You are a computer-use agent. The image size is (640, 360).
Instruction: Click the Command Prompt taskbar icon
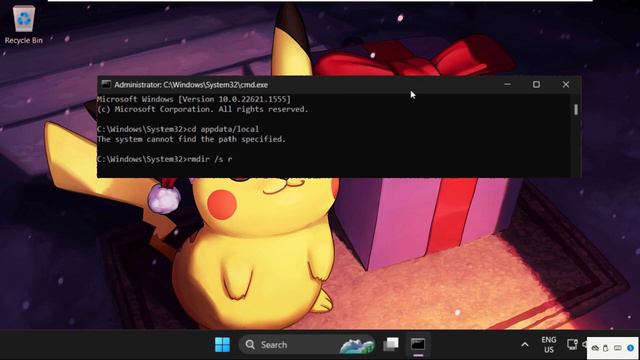tap(418, 344)
